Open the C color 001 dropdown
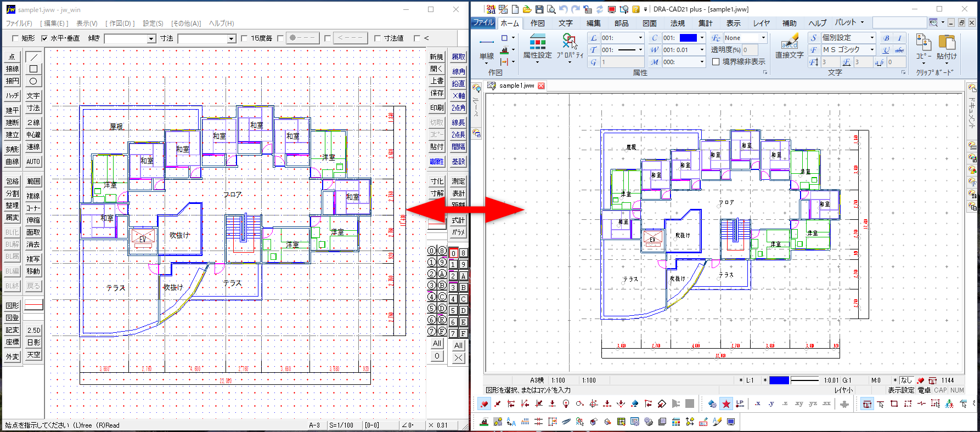Image resolution: width=980 pixels, height=432 pixels. tap(702, 38)
